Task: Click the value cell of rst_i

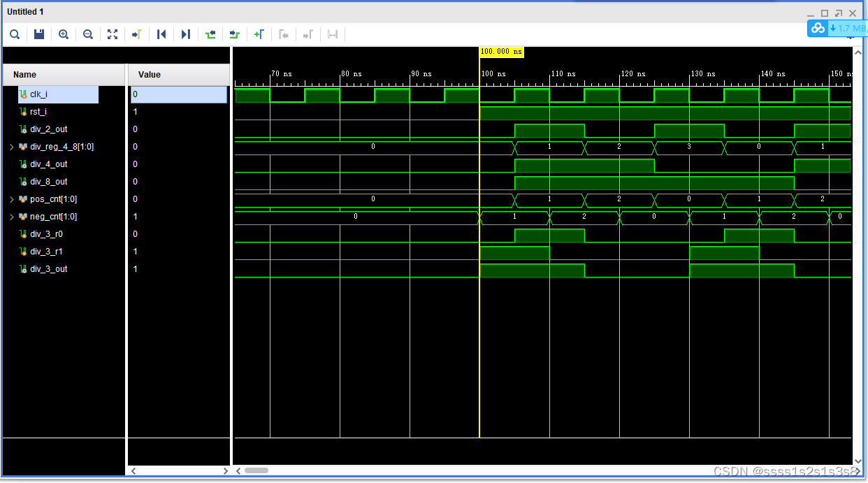Action: [x=179, y=112]
